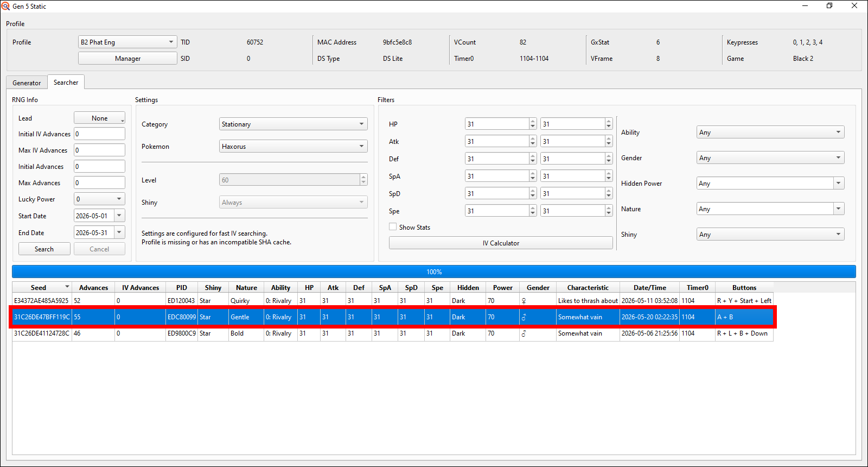
Task: Click the Seed column sort arrow indicator
Action: click(67, 286)
